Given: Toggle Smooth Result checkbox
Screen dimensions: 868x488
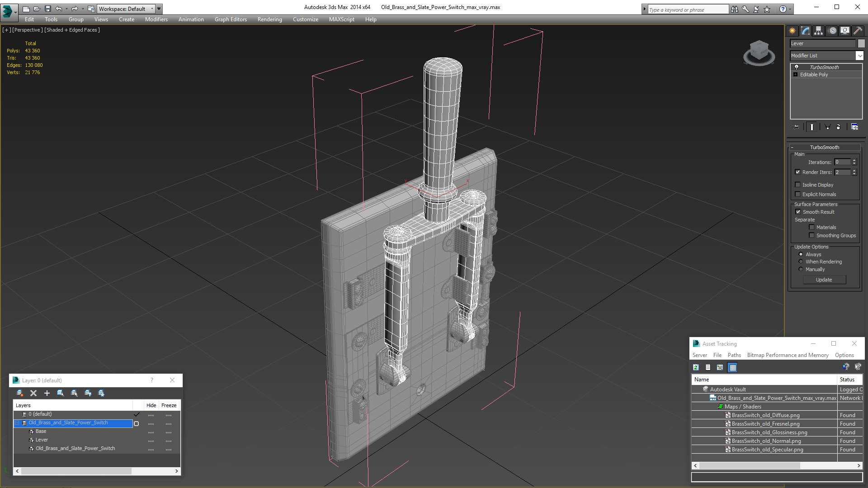Looking at the screenshot, I should click(x=798, y=211).
